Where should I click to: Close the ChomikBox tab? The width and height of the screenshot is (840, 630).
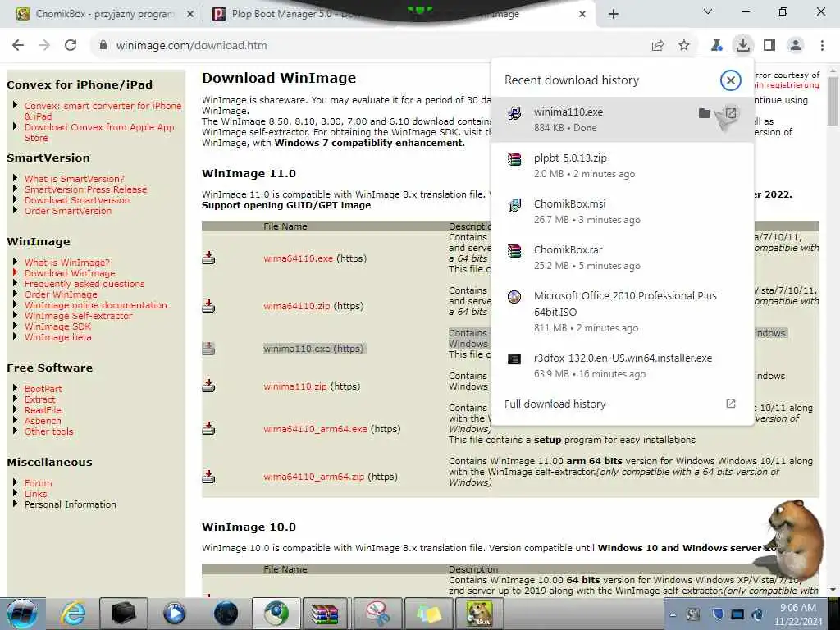[190, 15]
